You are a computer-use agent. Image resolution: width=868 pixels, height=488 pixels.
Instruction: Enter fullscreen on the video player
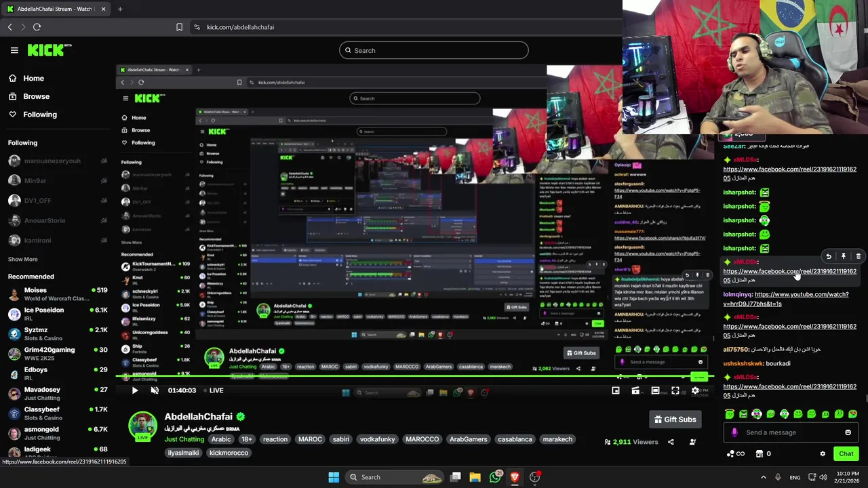tap(675, 390)
